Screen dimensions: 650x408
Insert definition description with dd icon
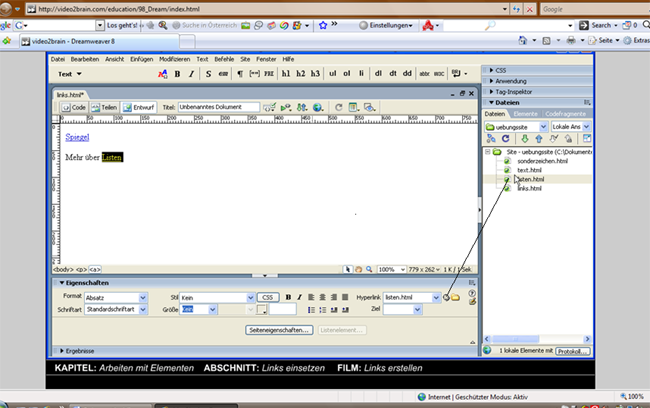point(407,73)
